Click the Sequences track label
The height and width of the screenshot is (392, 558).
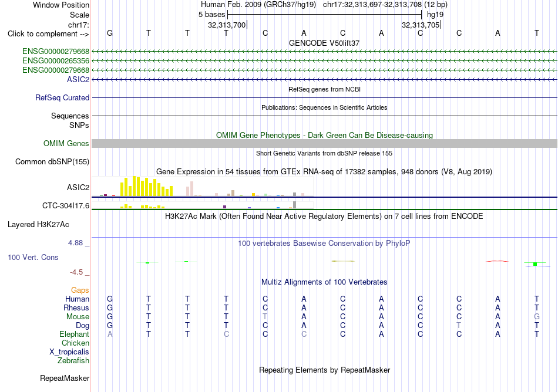pyautogui.click(x=70, y=116)
